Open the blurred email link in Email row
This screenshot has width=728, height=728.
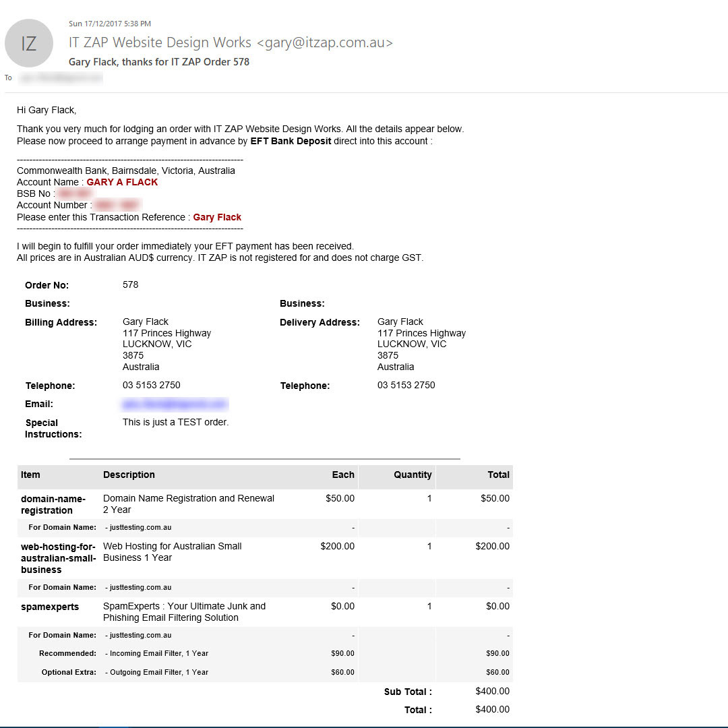pyautogui.click(x=175, y=404)
